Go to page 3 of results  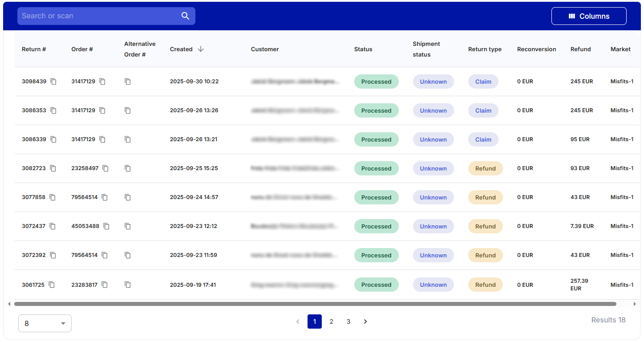pyautogui.click(x=348, y=322)
